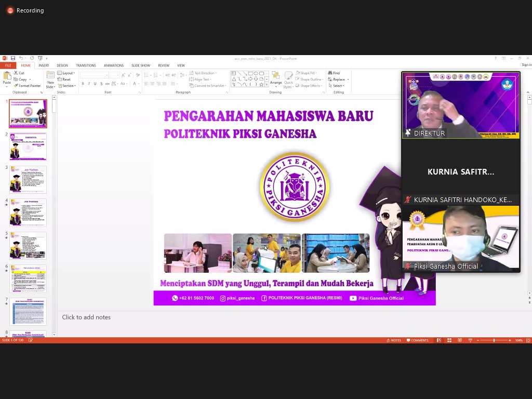
Task: Justify the paragraph text
Action: 165,84
